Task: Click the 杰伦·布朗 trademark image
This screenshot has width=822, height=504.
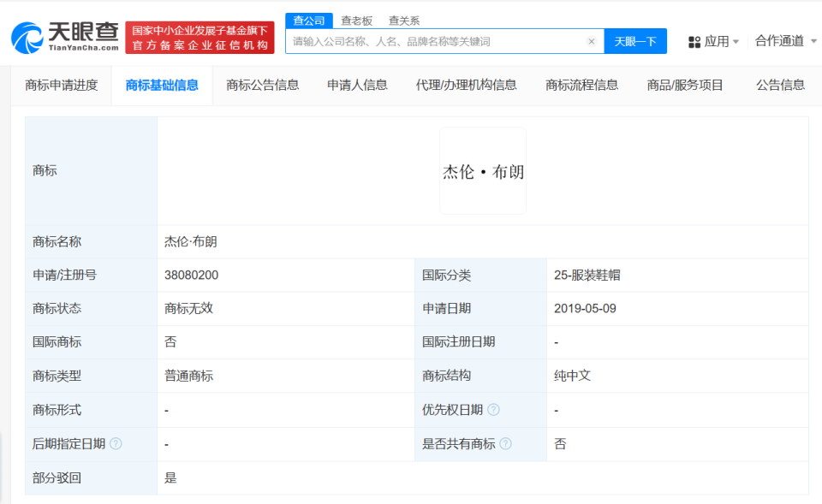Action: click(482, 170)
